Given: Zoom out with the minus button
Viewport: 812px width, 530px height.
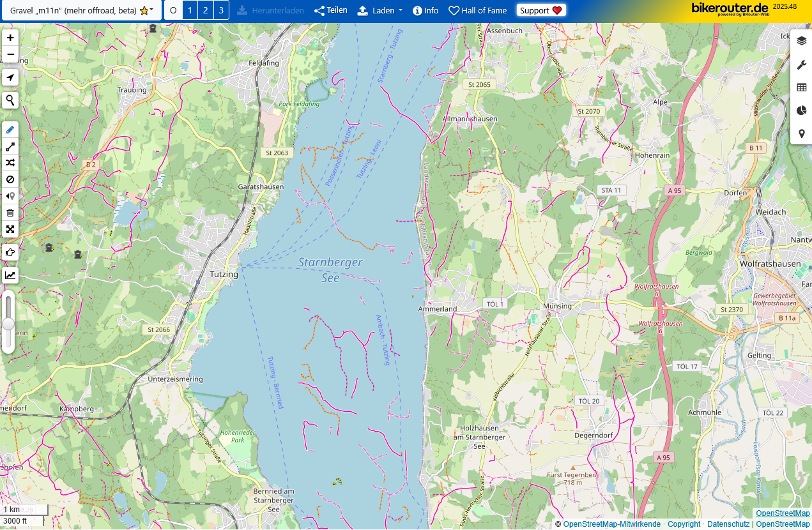Looking at the screenshot, I should (x=10, y=54).
